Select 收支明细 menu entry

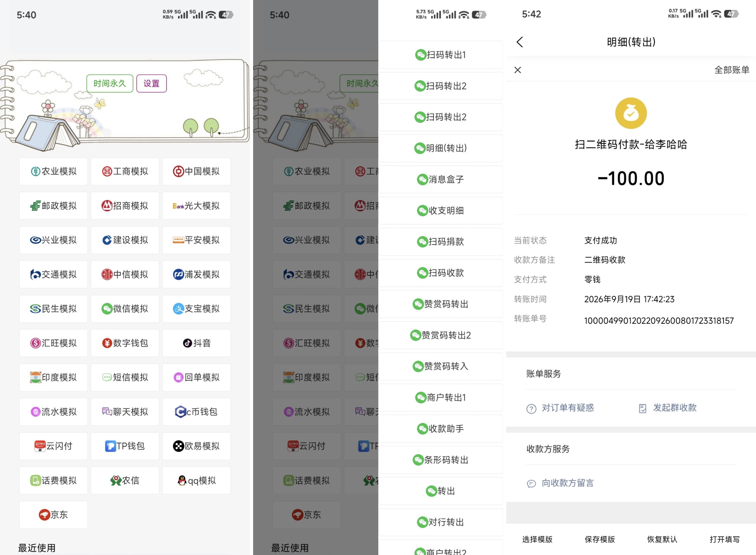click(441, 211)
